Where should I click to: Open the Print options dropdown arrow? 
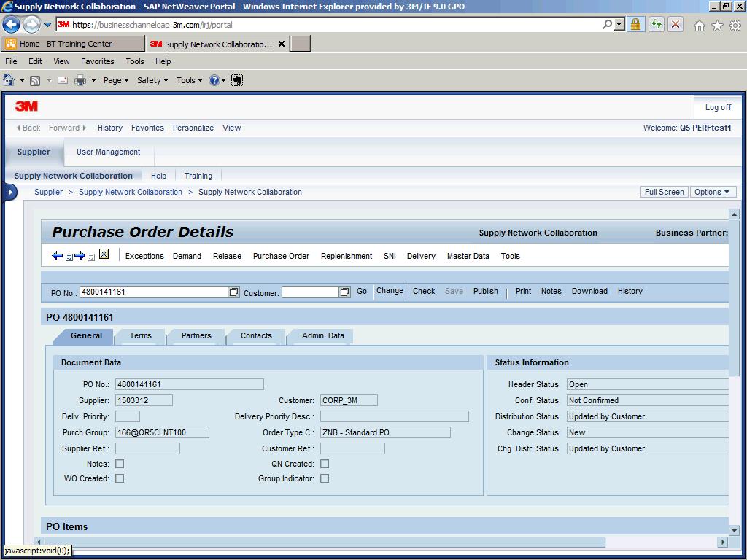94,80
